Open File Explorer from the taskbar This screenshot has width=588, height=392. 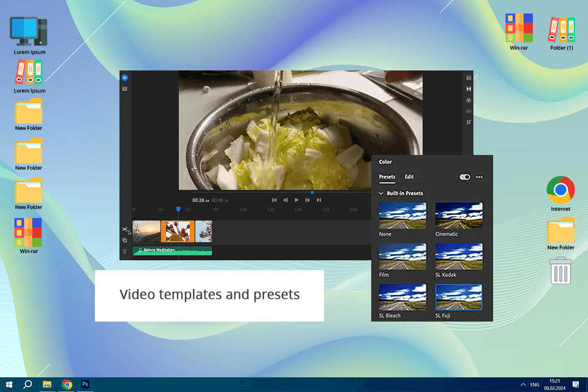47,385
